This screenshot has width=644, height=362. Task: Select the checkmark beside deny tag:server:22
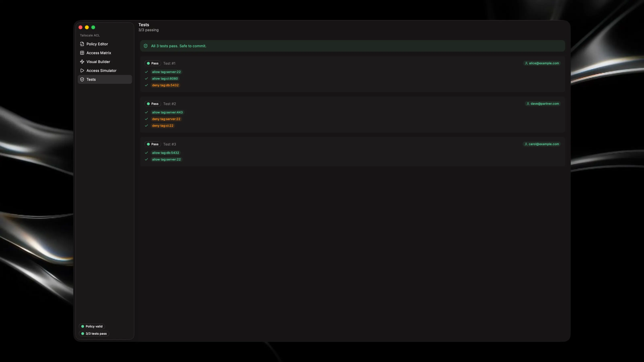pyautogui.click(x=147, y=119)
